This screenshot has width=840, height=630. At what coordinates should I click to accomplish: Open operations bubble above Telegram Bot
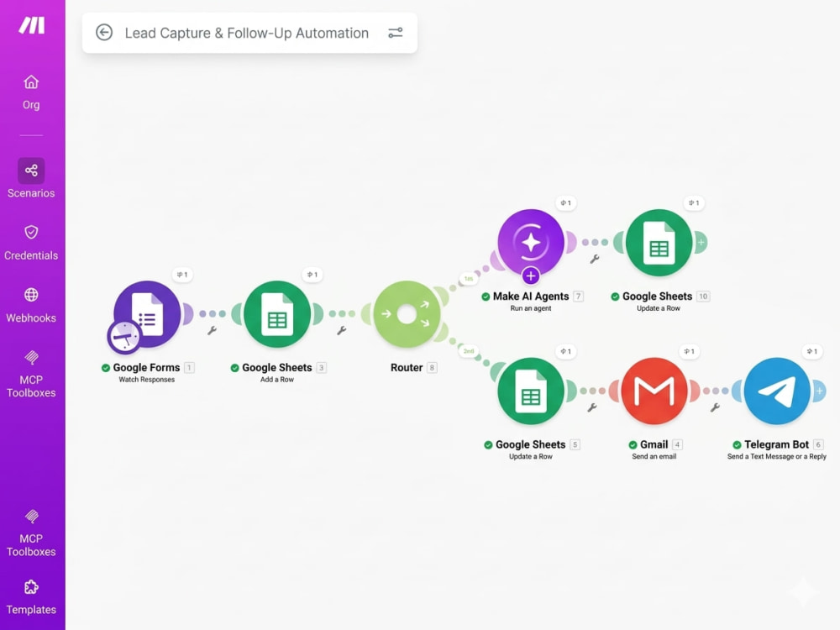click(x=812, y=351)
